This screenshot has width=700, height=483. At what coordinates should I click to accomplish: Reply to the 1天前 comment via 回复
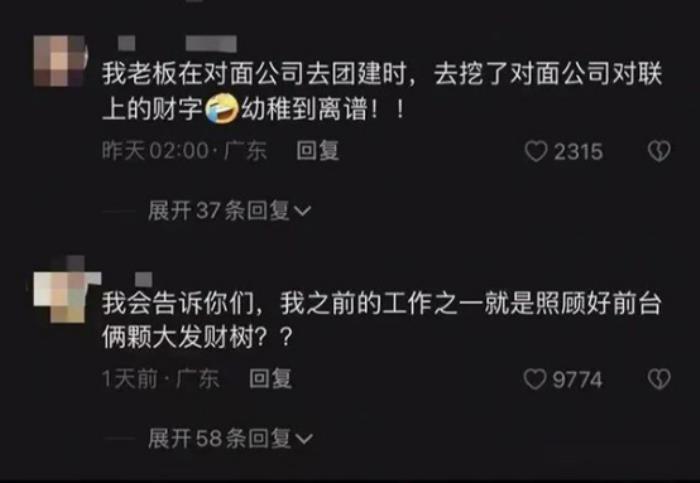[271, 379]
